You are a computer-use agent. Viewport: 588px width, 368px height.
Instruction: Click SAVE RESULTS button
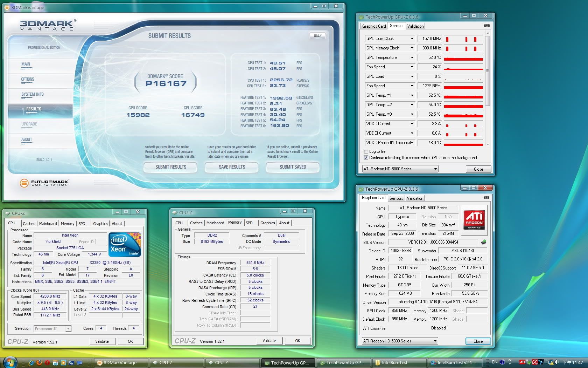pos(232,167)
